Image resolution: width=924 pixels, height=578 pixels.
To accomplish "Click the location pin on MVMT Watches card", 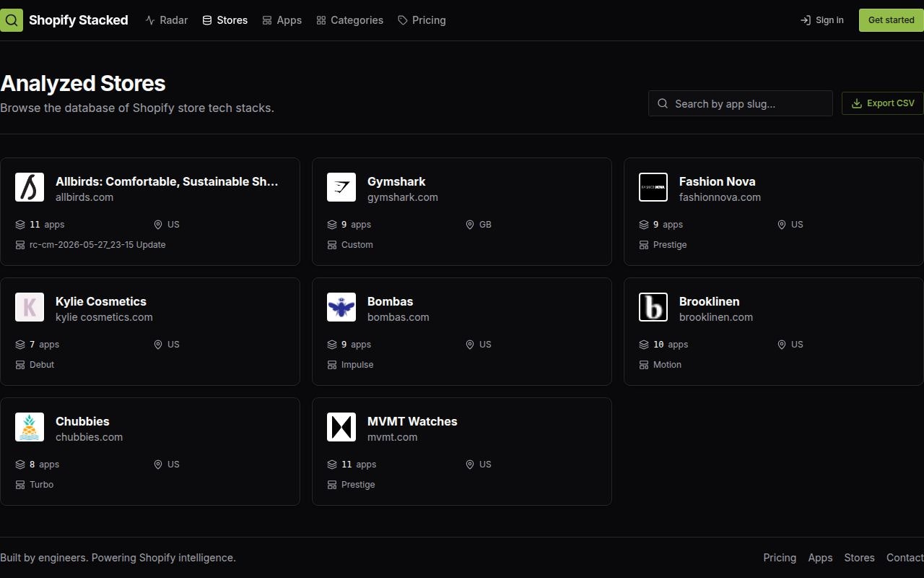I will [470, 465].
